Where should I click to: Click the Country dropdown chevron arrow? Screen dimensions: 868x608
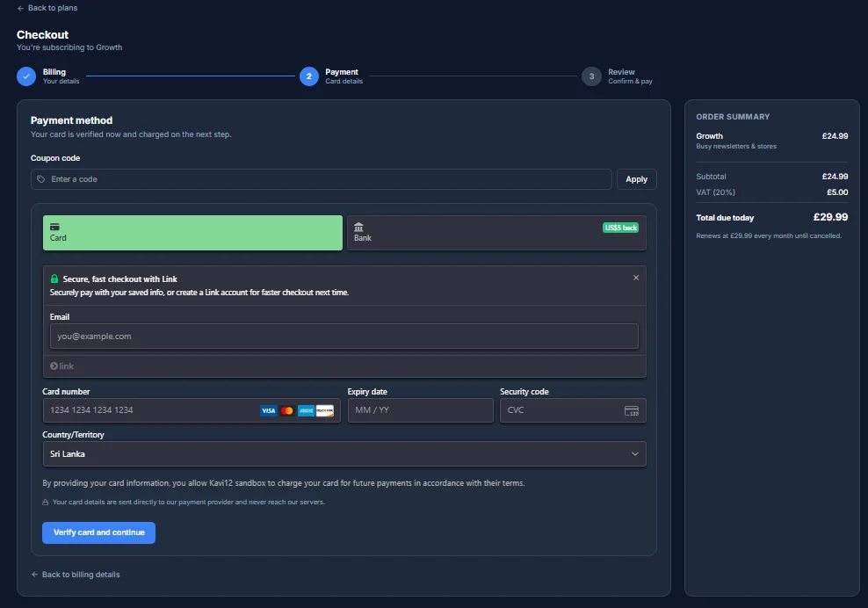pos(635,454)
